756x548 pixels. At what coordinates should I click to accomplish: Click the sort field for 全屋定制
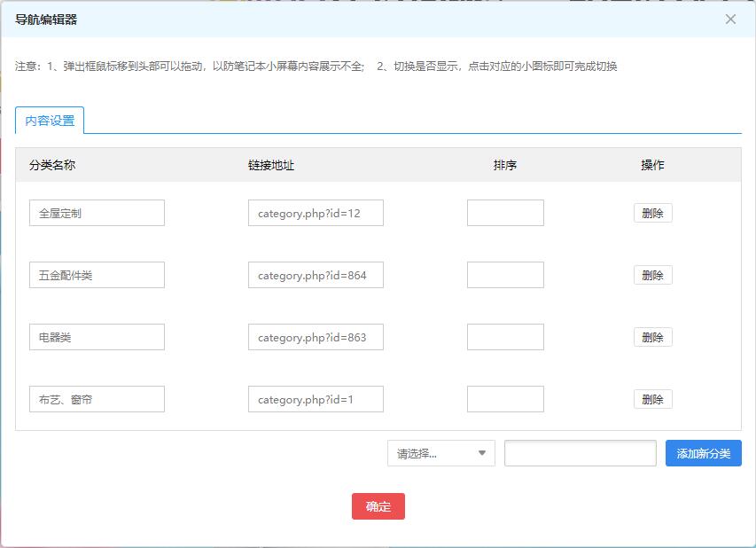tap(505, 213)
